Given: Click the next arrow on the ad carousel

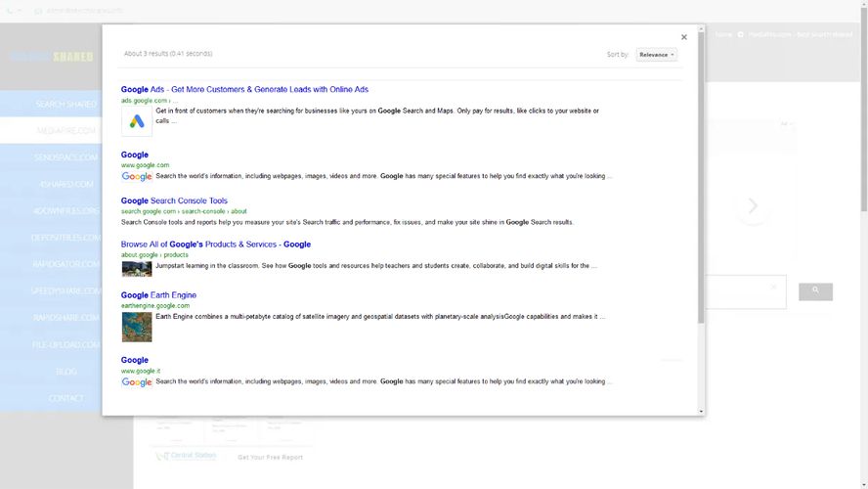Looking at the screenshot, I should click(753, 206).
